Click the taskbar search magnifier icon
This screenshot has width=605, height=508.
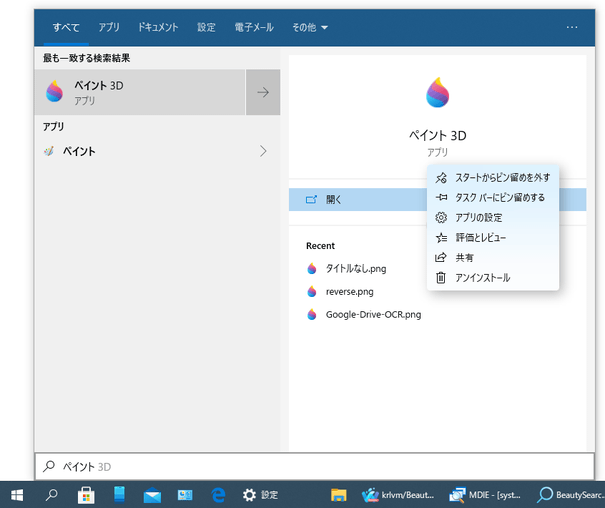51,495
